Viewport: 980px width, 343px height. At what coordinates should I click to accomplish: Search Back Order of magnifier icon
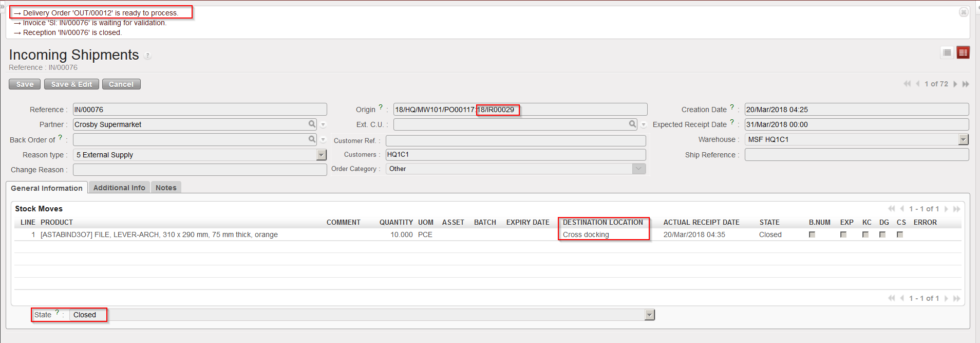(312, 139)
